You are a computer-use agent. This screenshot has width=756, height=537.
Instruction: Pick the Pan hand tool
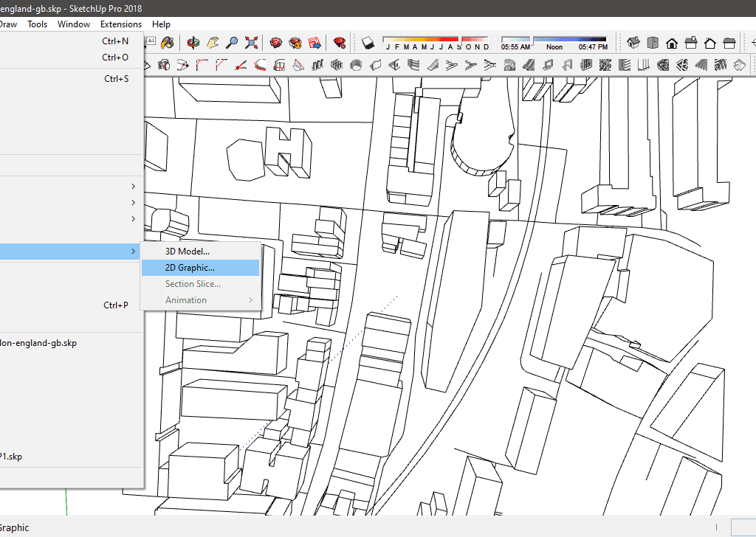tap(213, 43)
